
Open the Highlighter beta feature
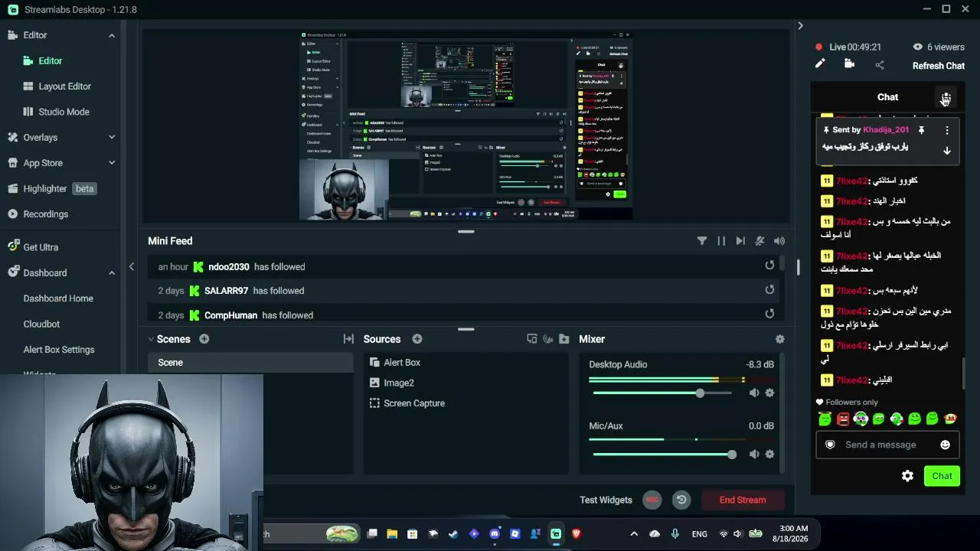(51, 189)
